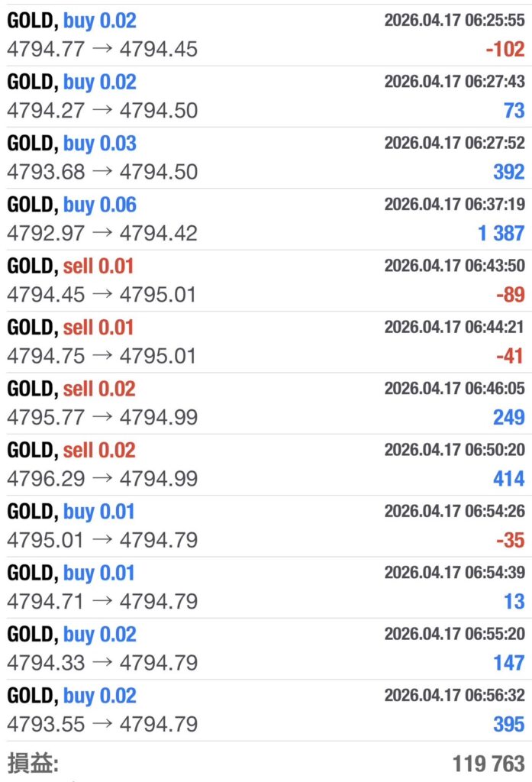
Task: Click the 392 profit amount
Action: coord(508,172)
